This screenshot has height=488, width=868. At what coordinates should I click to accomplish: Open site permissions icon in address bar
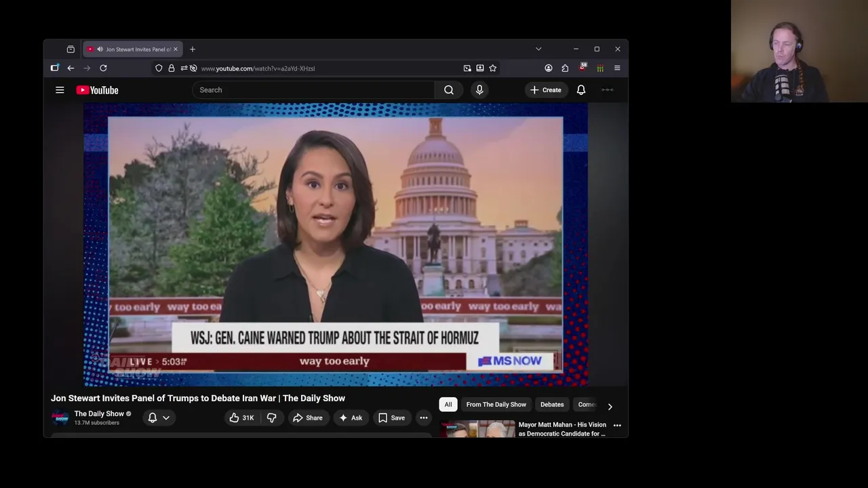(184, 68)
